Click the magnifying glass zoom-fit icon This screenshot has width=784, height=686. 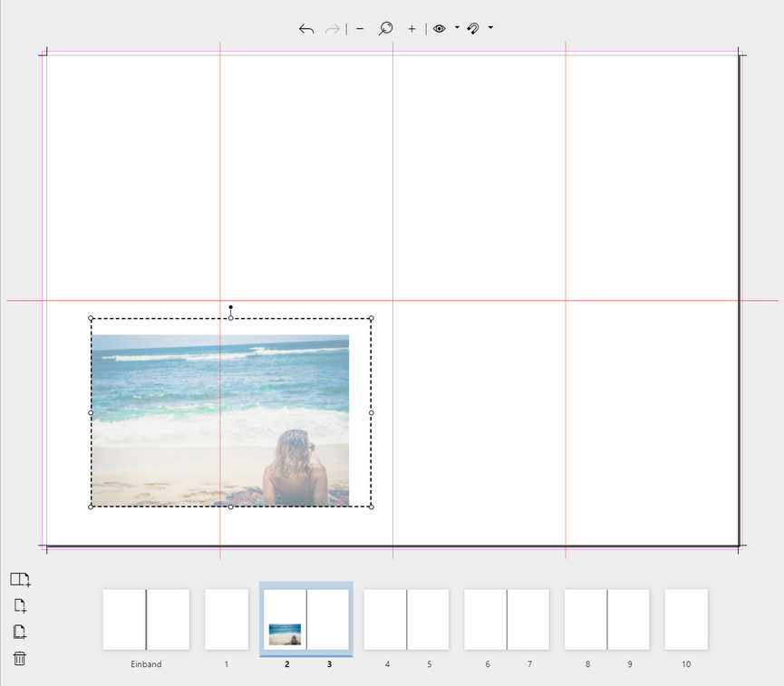[385, 29]
